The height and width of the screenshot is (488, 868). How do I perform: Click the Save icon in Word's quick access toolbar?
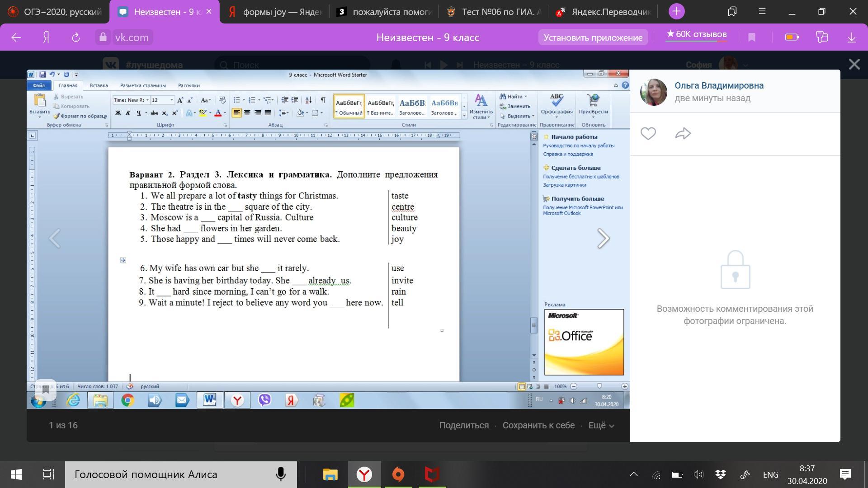42,75
